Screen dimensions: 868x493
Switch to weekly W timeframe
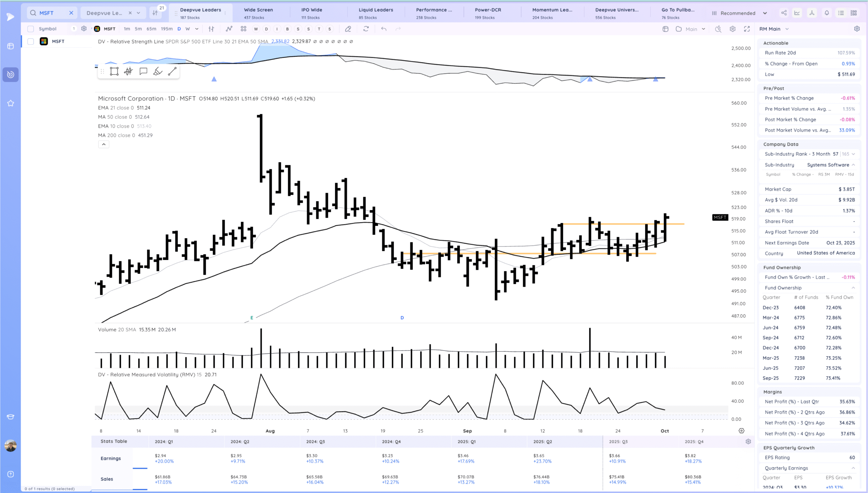pos(188,29)
